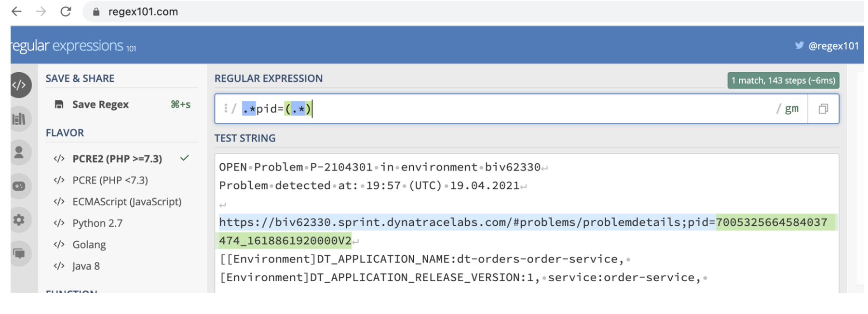
Task: Open the regex editor sidebar icon
Action: point(19,85)
